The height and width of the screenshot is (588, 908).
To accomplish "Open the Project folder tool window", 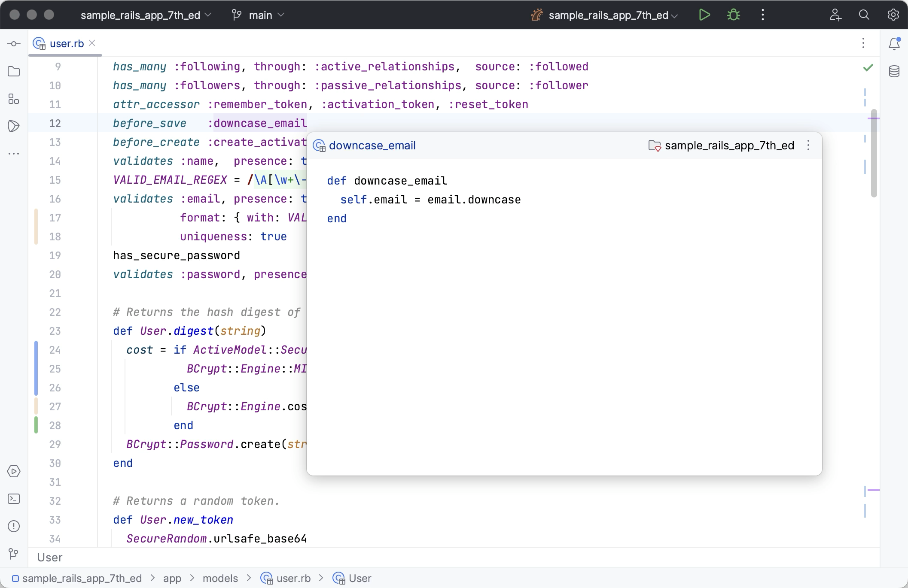I will click(x=14, y=71).
